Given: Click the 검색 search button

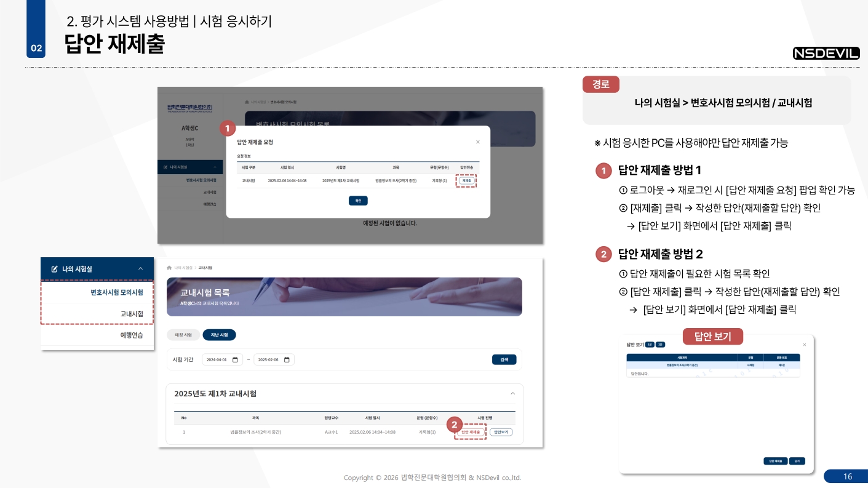Looking at the screenshot, I should click(x=504, y=360).
